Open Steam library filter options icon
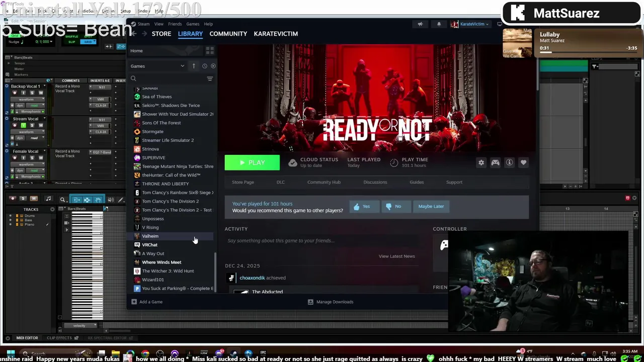The width and height of the screenshot is (644, 362). click(x=210, y=78)
